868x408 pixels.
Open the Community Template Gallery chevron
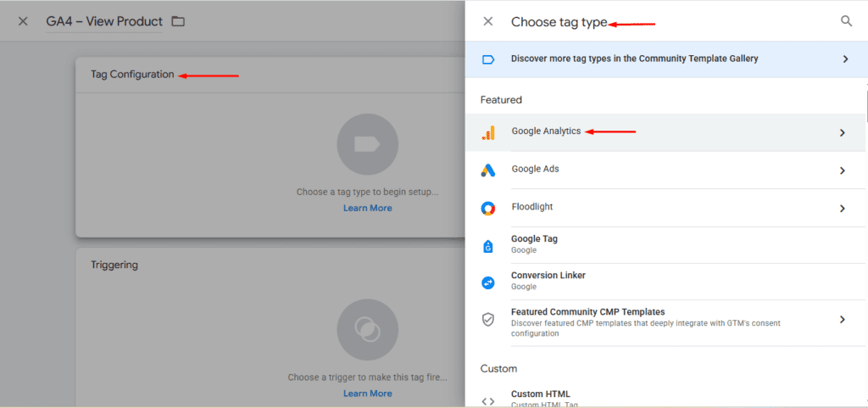click(845, 59)
